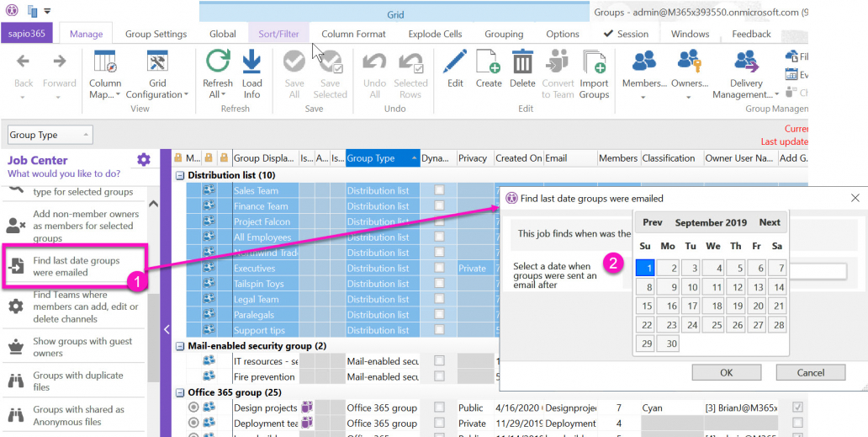Click the Back navigation arrow
Image resolution: width=868 pixels, height=437 pixels.
(x=24, y=61)
